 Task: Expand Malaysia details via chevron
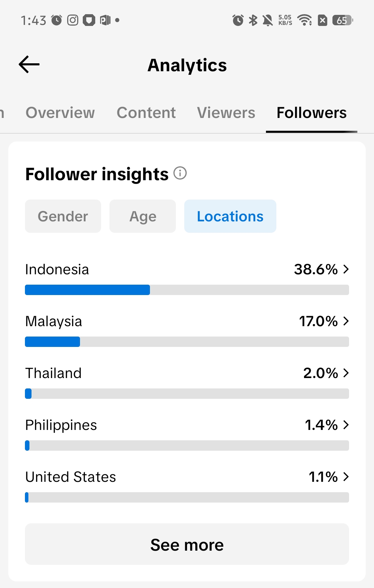pyautogui.click(x=346, y=321)
